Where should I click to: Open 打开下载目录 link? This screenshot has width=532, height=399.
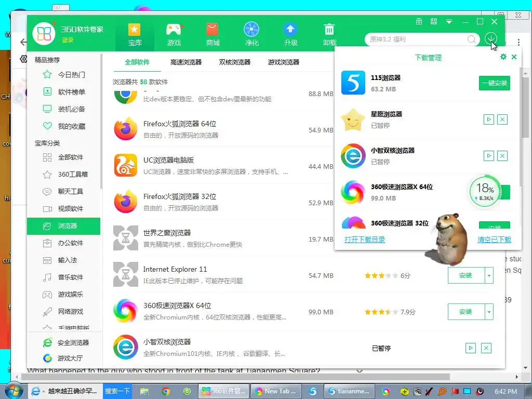coord(365,240)
